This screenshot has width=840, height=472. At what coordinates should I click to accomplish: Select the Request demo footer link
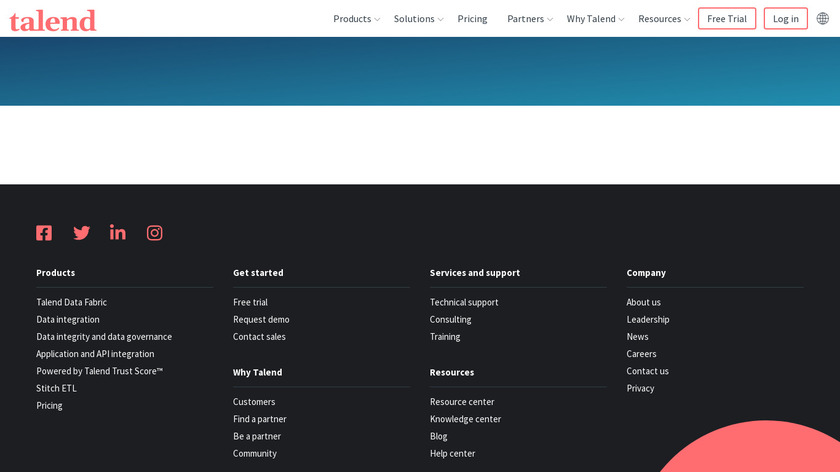(261, 320)
